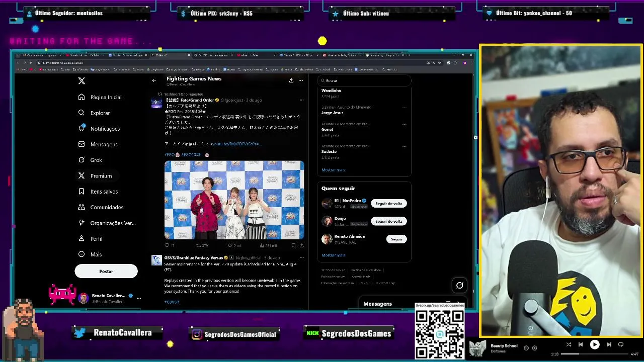Click Mostrar mais under the trending topics
Image resolution: width=644 pixels, height=362 pixels.
pyautogui.click(x=333, y=170)
